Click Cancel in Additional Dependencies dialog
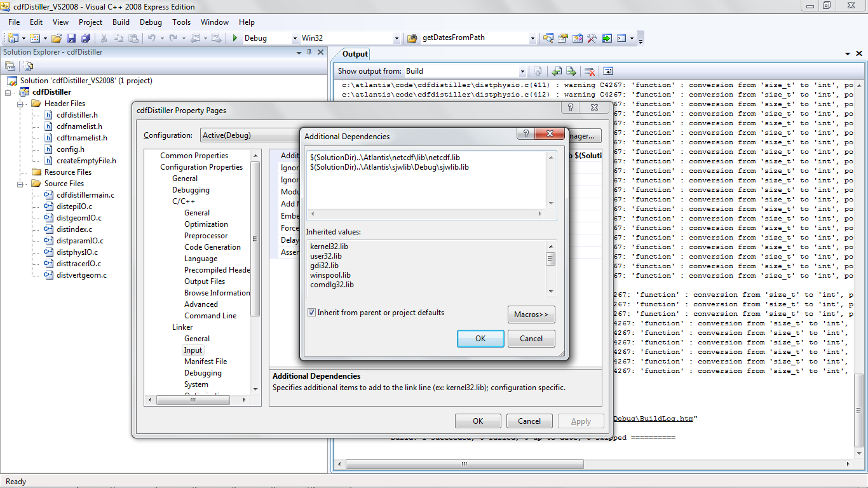868x488 pixels. 531,339
